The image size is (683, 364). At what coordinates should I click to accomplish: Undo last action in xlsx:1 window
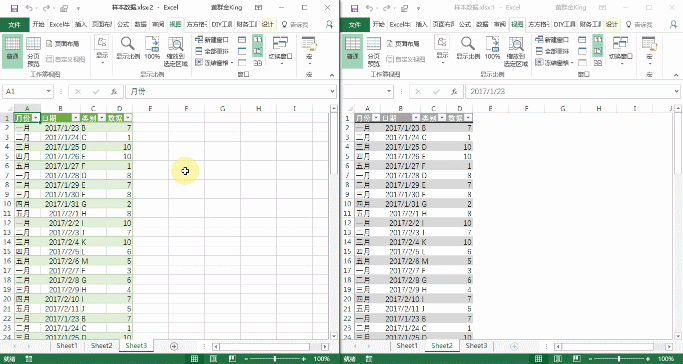coord(370,8)
